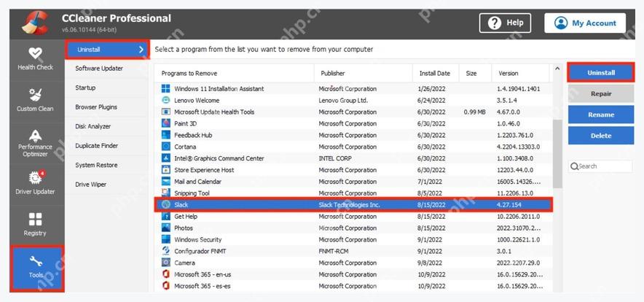Open Startup in the Tools menu
644x302 pixels.
[85, 88]
